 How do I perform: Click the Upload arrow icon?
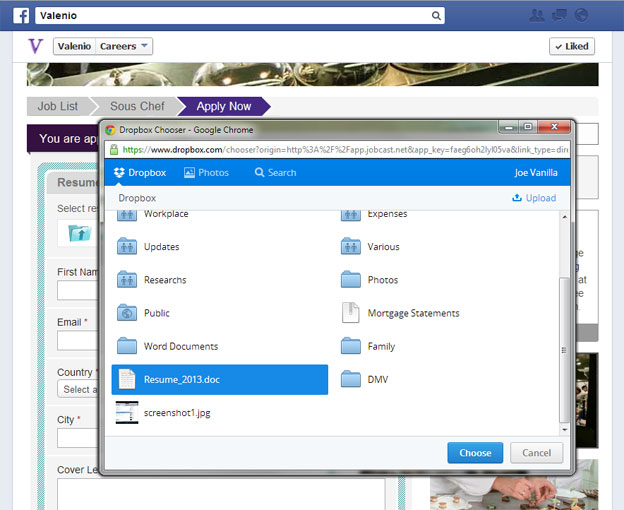point(517,197)
